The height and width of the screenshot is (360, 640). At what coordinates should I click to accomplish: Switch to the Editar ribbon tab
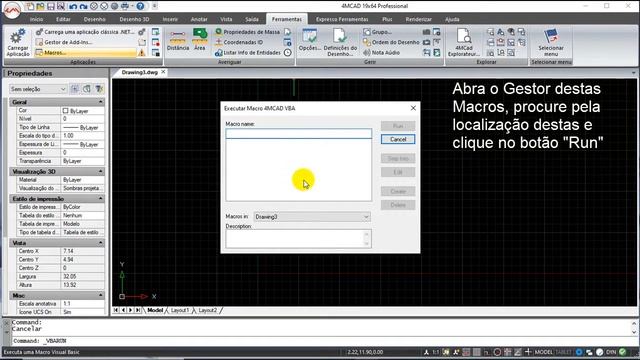click(x=63, y=19)
